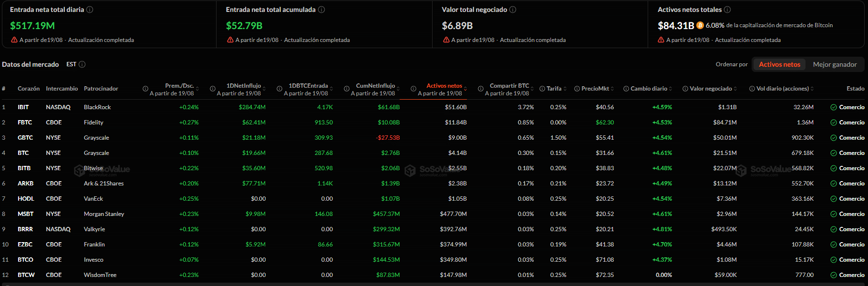Screen dimensions: 868x286
Task: Click info icon beside Valor total negociado
Action: point(513,10)
